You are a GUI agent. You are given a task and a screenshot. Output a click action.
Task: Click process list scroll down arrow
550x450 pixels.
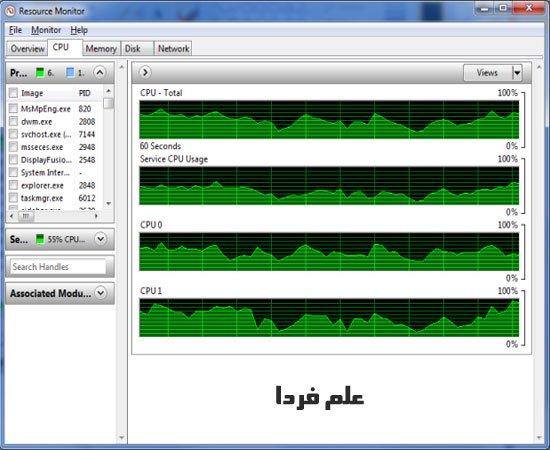point(109,203)
